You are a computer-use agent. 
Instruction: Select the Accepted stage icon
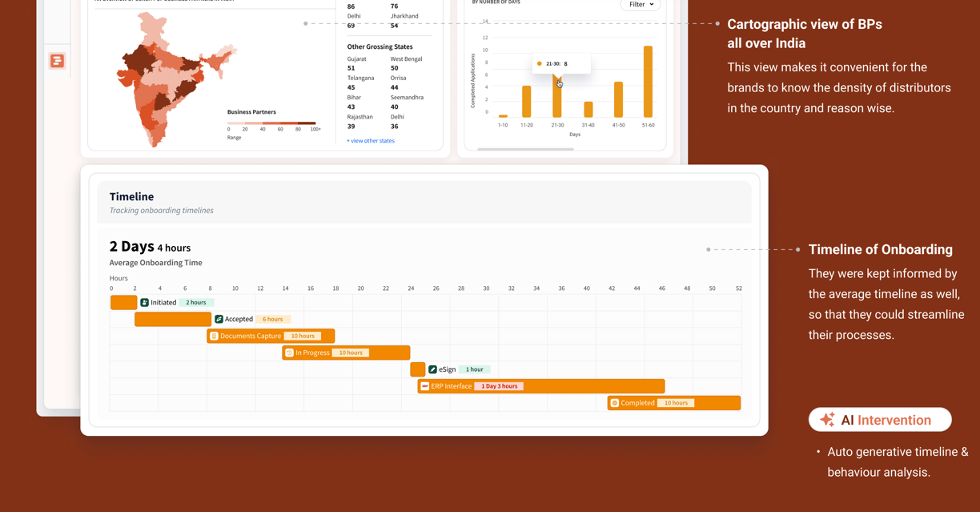[x=219, y=319]
